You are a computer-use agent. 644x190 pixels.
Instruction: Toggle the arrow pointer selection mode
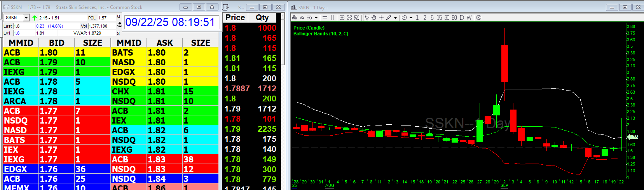pos(367,17)
